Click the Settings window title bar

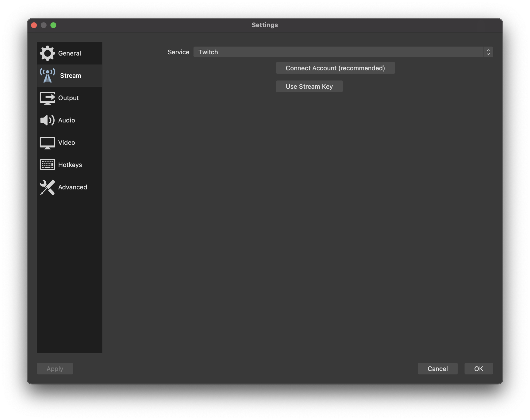[265, 25]
